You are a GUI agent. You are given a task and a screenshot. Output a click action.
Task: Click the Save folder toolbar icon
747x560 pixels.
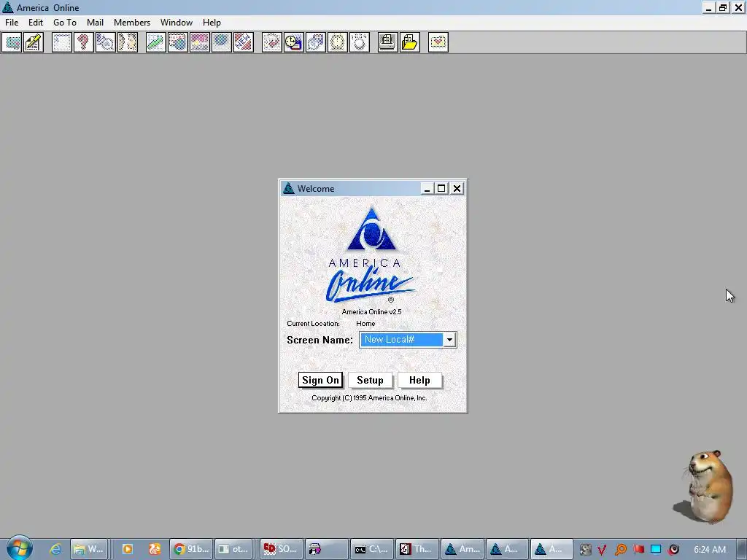410,42
